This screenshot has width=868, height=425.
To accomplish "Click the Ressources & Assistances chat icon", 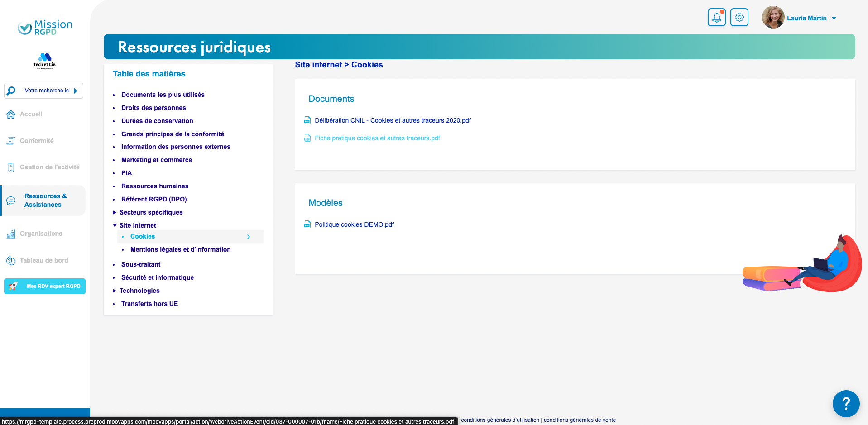I will [11, 201].
